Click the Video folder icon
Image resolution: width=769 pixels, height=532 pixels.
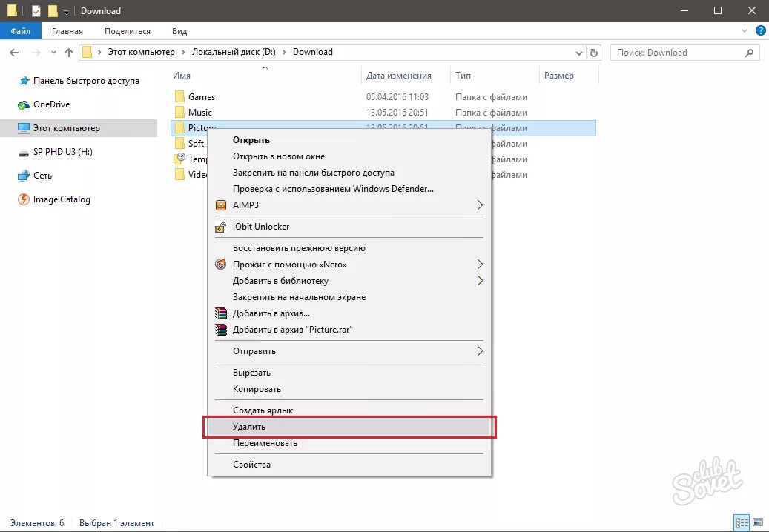click(180, 174)
